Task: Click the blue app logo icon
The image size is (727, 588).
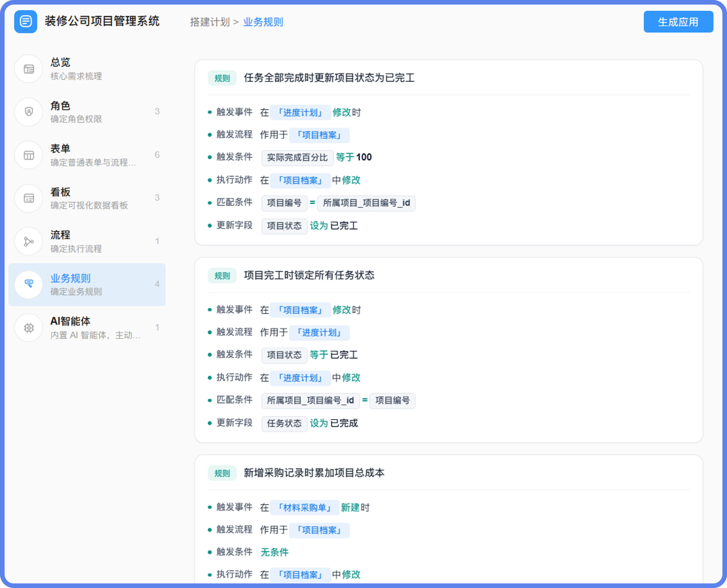Action: coord(26,22)
